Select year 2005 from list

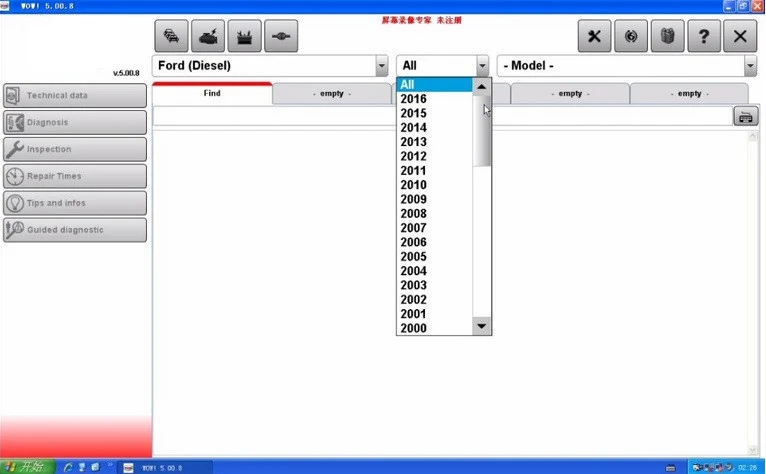(434, 257)
